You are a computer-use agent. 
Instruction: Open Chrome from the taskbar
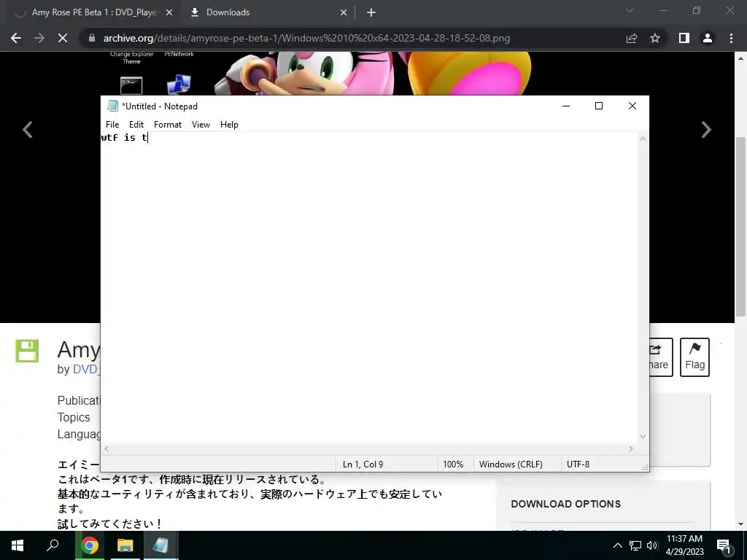[90, 545]
